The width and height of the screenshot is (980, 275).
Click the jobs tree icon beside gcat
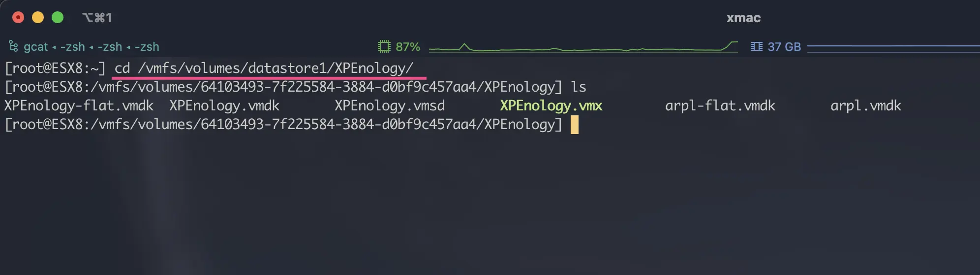click(x=13, y=46)
